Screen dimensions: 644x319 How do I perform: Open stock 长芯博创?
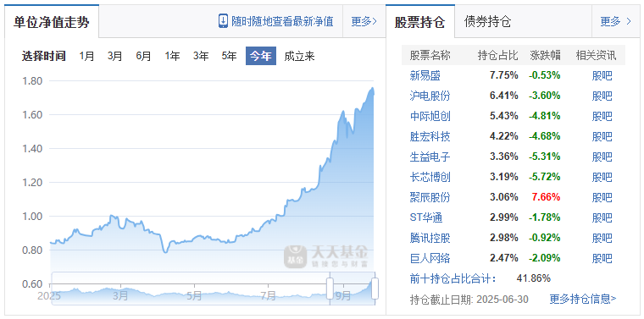[x=430, y=177]
